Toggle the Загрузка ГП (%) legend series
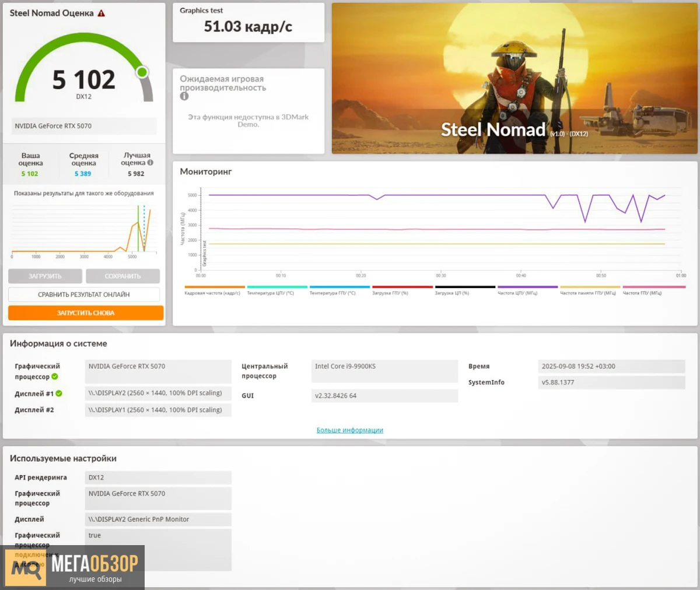Viewport: 700px width, 590px height. tap(401, 291)
